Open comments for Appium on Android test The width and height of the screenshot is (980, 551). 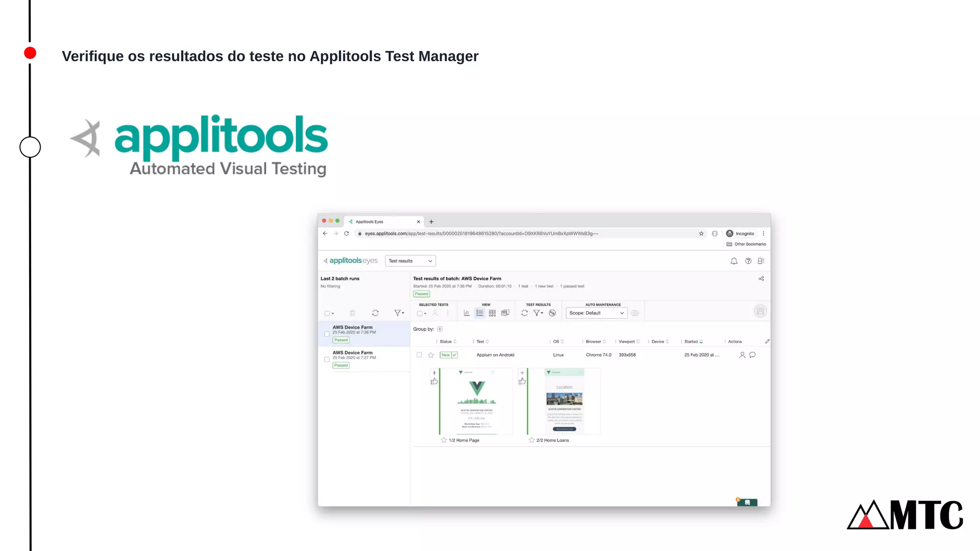tap(752, 355)
